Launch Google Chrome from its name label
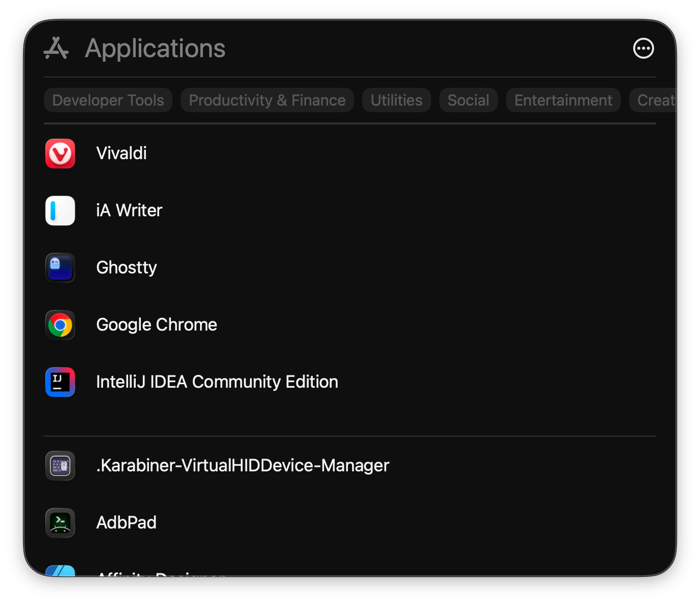 point(157,325)
